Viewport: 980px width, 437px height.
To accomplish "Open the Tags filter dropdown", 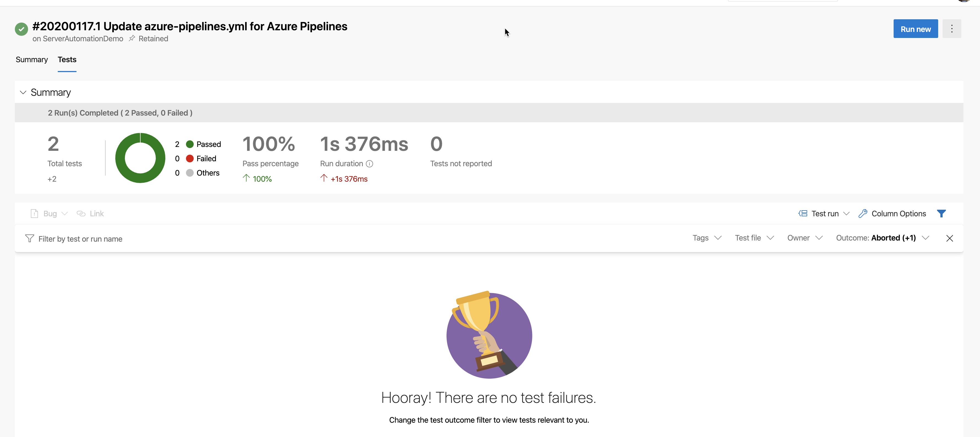I will click(x=707, y=238).
